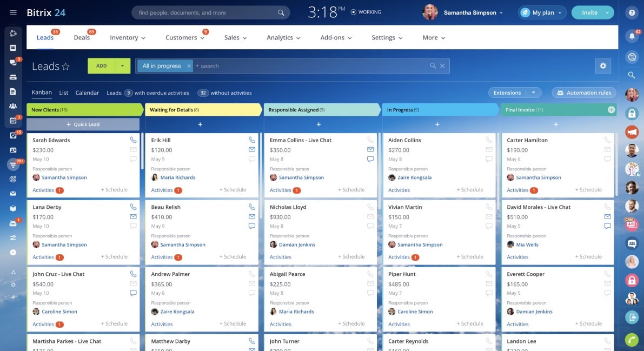
Task: Open the Deals tab
Action: [82, 37]
